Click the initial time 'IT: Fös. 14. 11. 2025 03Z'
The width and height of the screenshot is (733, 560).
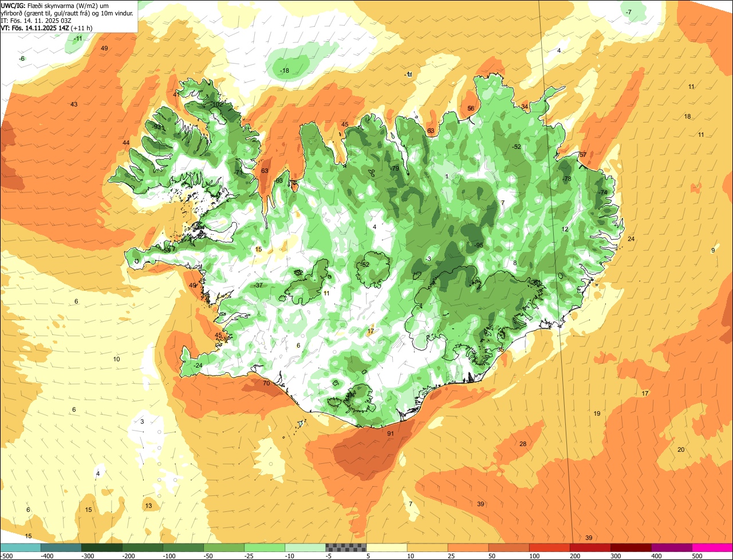tap(36, 21)
